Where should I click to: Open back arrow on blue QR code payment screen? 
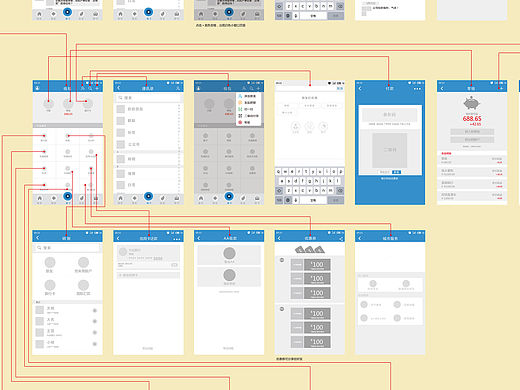click(x=360, y=88)
